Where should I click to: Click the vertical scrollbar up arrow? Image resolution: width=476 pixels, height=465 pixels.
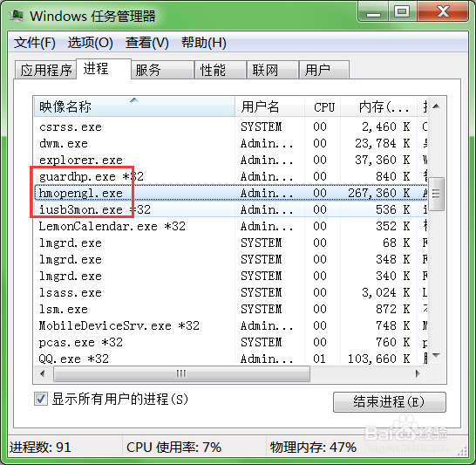437,106
